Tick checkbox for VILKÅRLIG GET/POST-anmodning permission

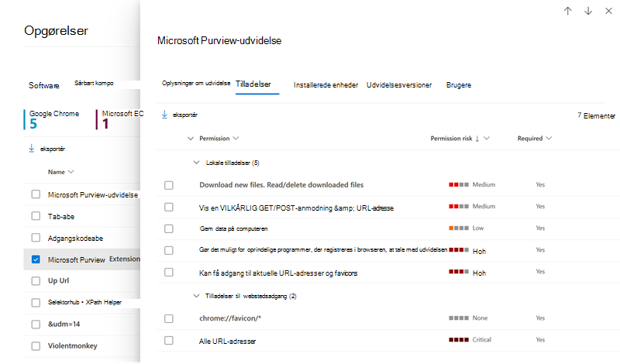click(169, 207)
